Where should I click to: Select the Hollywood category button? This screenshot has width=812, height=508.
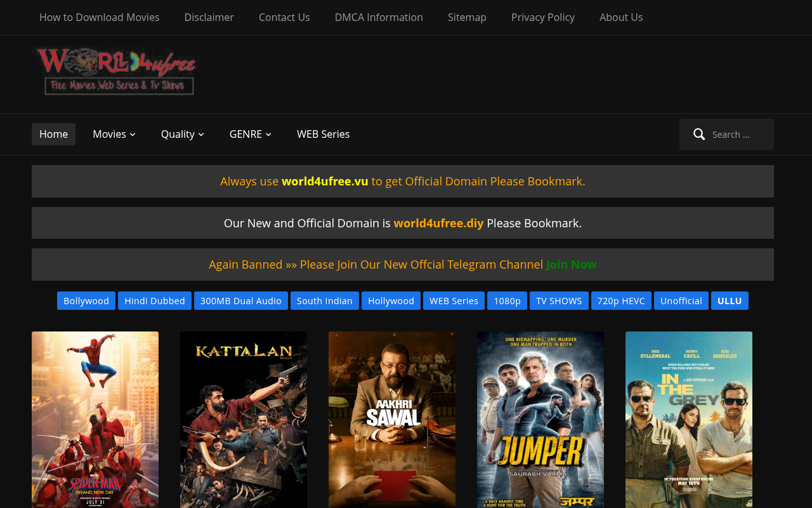click(x=391, y=300)
